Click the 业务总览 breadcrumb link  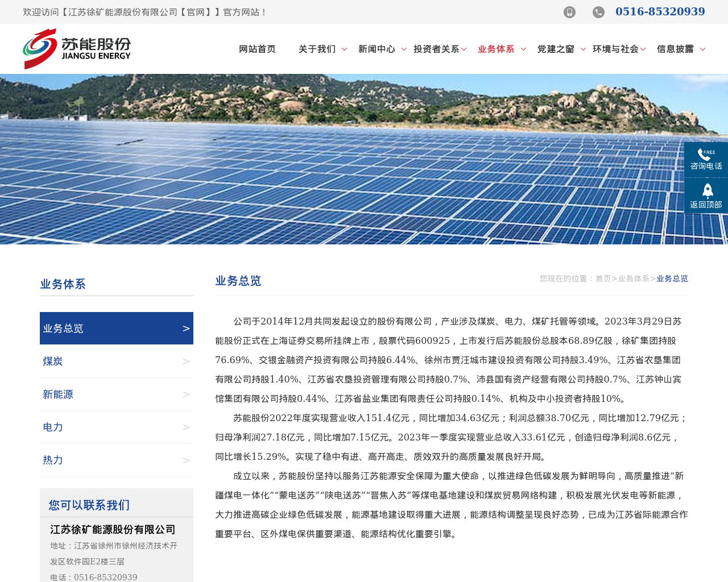(672, 278)
